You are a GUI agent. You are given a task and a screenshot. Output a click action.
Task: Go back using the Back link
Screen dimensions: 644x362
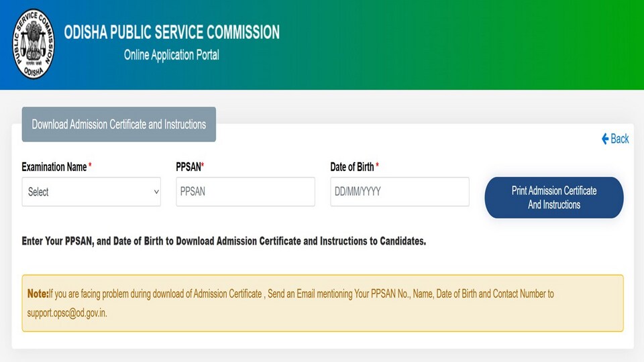tap(615, 139)
